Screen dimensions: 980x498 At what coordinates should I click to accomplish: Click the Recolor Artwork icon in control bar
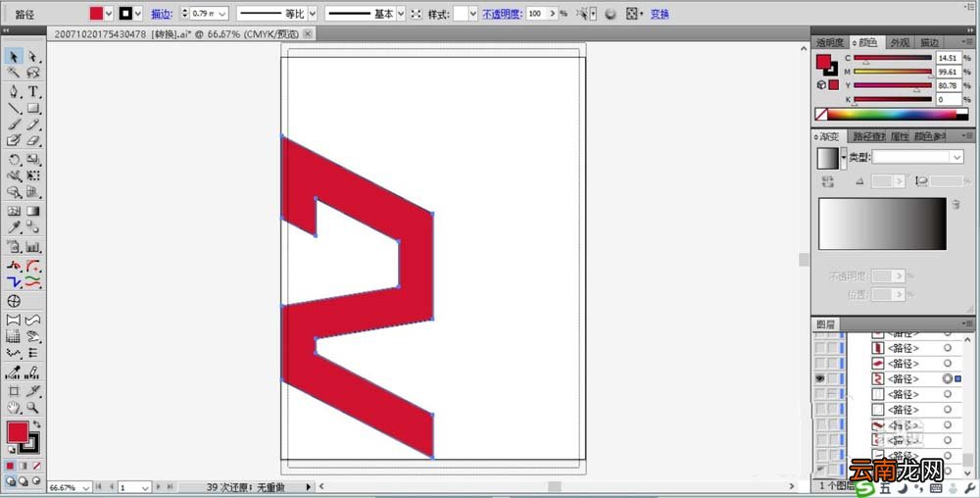[x=611, y=13]
